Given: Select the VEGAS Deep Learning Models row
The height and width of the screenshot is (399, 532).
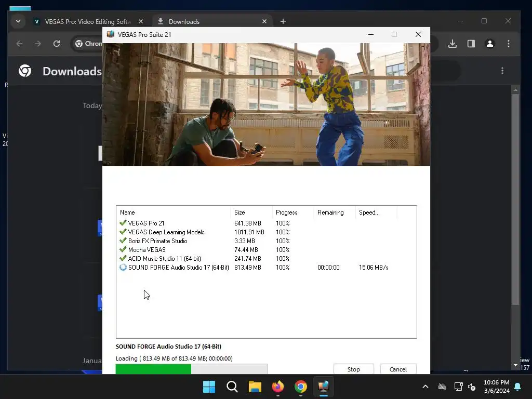Looking at the screenshot, I should [x=267, y=232].
